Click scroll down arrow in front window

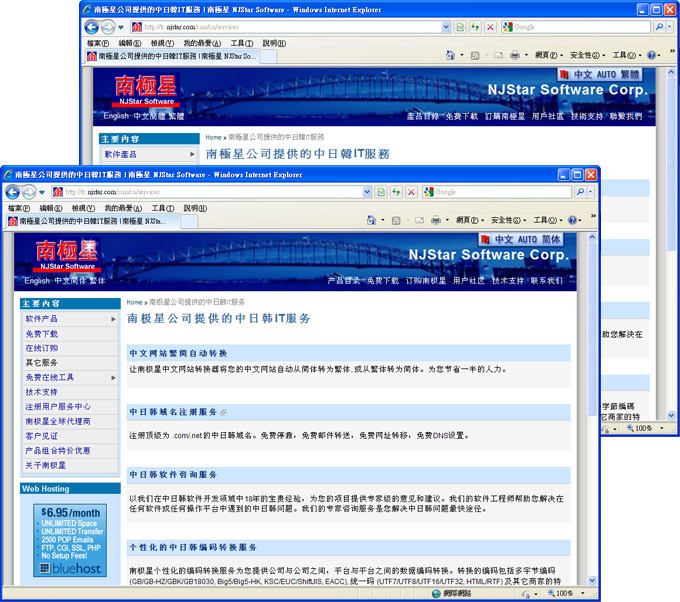click(592, 580)
